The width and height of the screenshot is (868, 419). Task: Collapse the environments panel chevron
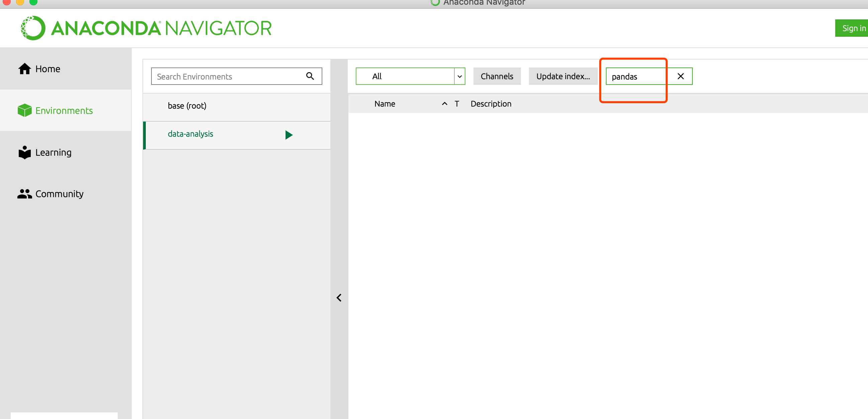339,298
